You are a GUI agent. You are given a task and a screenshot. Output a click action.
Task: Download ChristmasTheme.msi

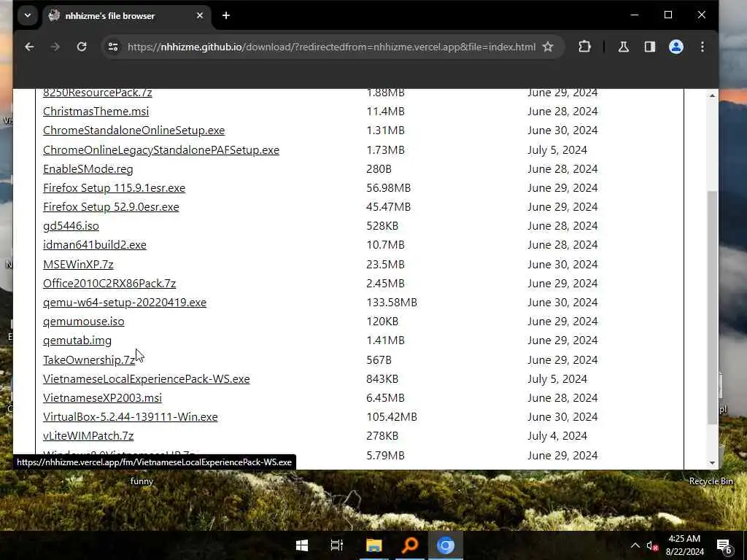tap(96, 112)
